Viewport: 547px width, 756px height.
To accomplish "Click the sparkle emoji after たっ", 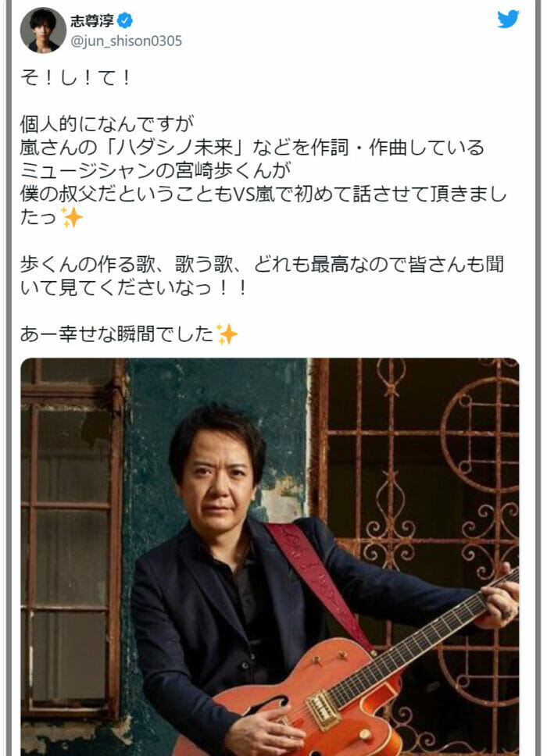I will click(72, 217).
